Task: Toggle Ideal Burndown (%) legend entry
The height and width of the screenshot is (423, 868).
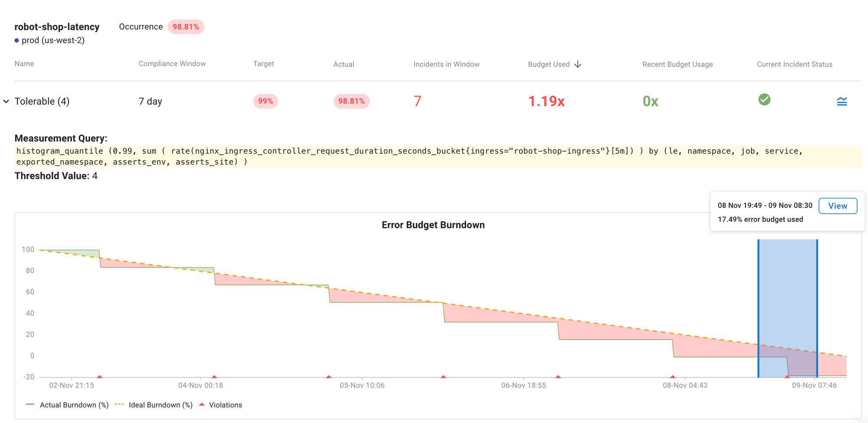Action: [154, 405]
